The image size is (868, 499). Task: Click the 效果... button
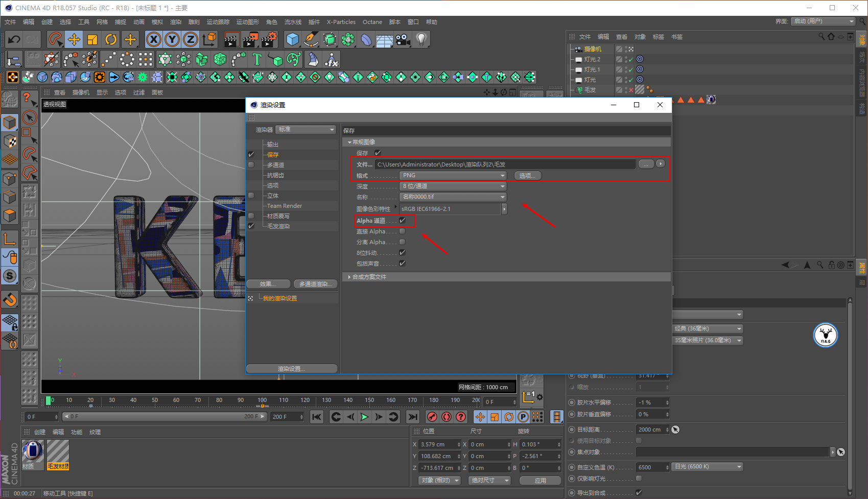pos(268,284)
